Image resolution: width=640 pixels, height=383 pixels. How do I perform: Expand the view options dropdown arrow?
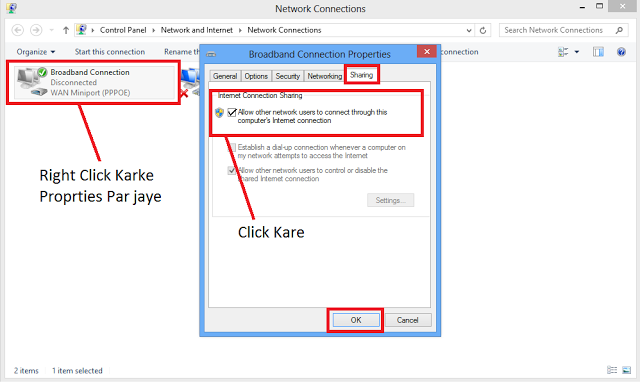[x=577, y=52]
